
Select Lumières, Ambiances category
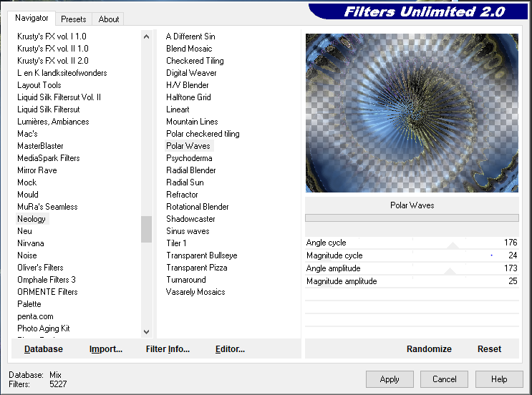click(x=53, y=122)
